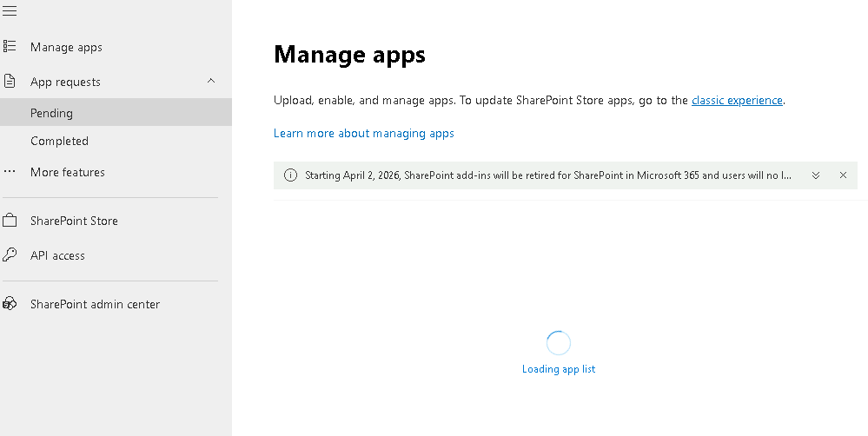Click the Loading app list label
Image resolution: width=868 pixels, height=436 pixels.
tap(559, 369)
